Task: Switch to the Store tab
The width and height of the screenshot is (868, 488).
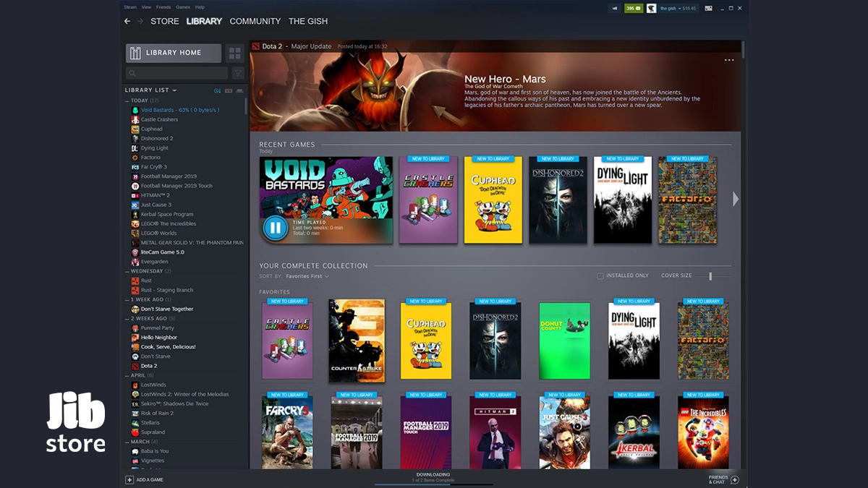Action: pyautogui.click(x=164, y=21)
